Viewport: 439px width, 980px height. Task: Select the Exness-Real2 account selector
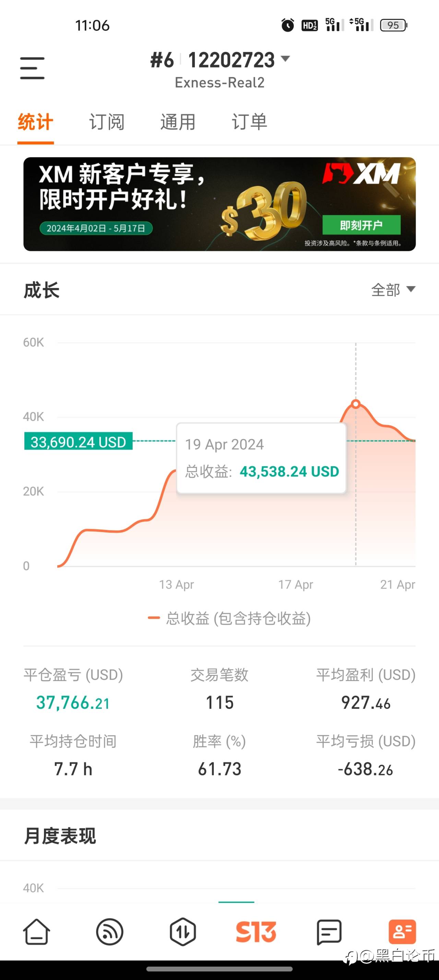(220, 83)
